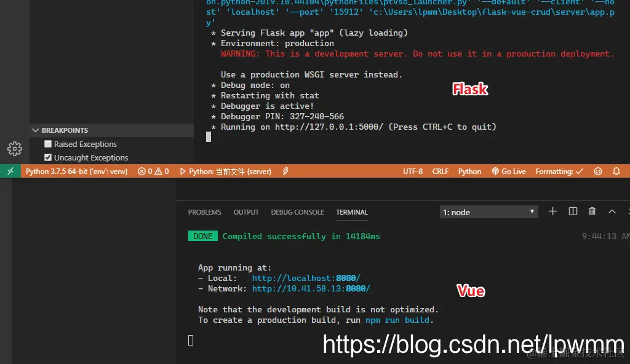Screen dimensions: 630x364
Task: Collapse the BREAKPOINTS section
Action: pyautogui.click(x=112, y=130)
